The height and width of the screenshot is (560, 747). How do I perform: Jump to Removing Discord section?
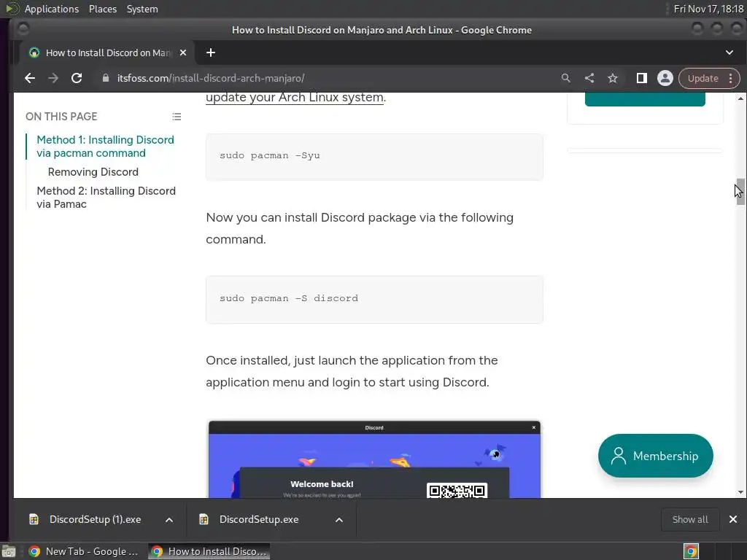point(93,172)
